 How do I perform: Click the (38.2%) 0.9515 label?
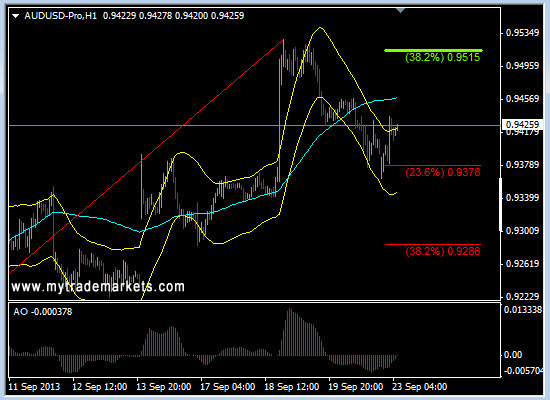pos(442,58)
